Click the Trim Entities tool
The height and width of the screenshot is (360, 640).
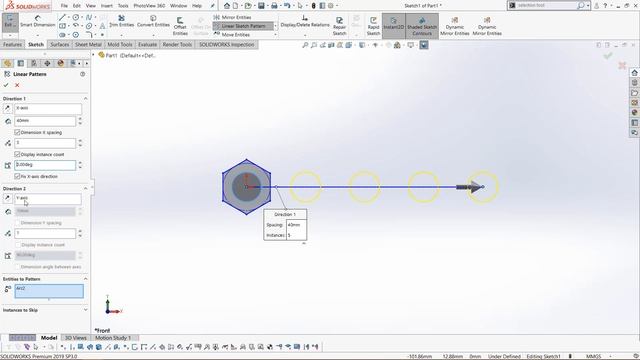122,21
